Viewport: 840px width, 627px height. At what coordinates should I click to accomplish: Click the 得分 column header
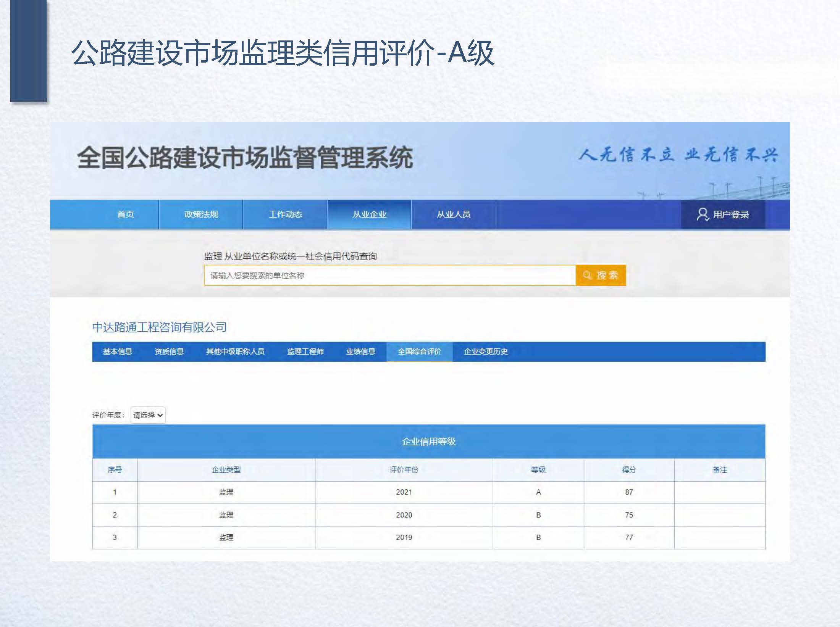click(x=629, y=470)
